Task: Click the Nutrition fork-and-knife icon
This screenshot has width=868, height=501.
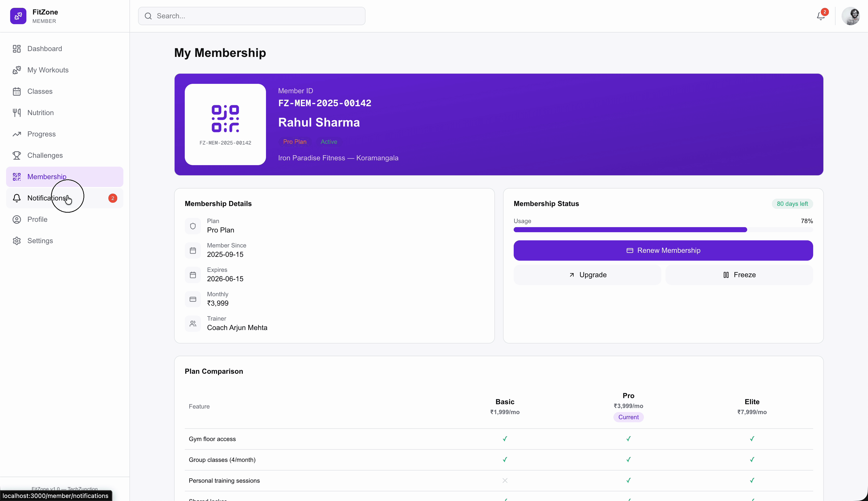Action: tap(16, 113)
